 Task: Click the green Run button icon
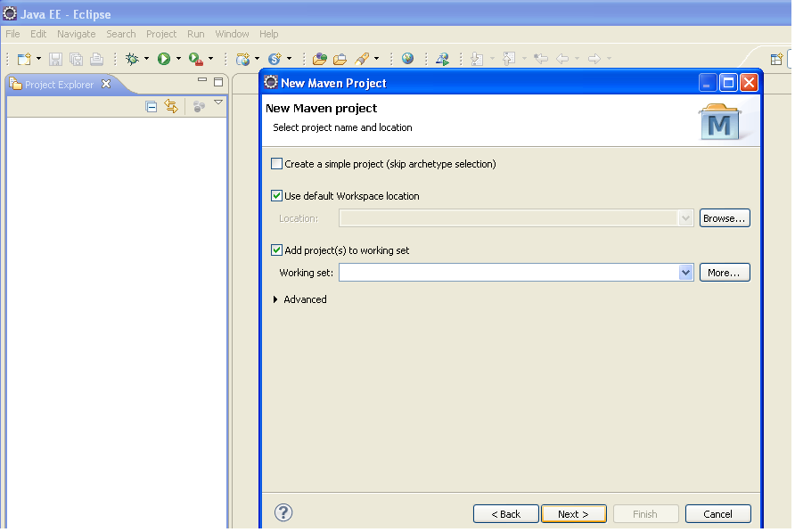pos(164,59)
